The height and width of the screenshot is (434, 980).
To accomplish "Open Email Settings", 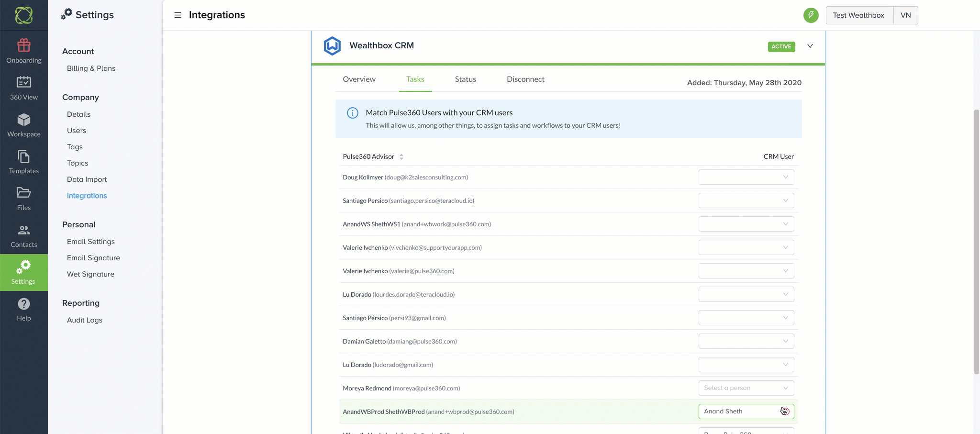I will coord(91,242).
